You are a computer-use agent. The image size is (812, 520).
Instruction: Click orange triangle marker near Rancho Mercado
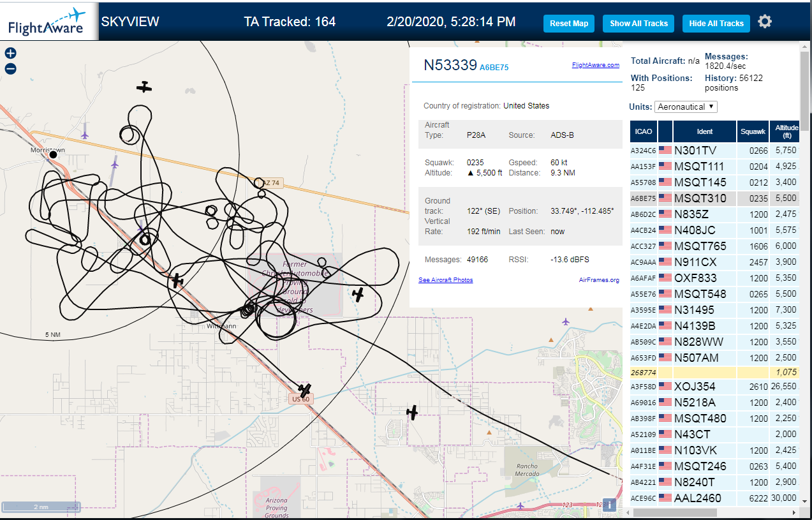click(x=489, y=433)
